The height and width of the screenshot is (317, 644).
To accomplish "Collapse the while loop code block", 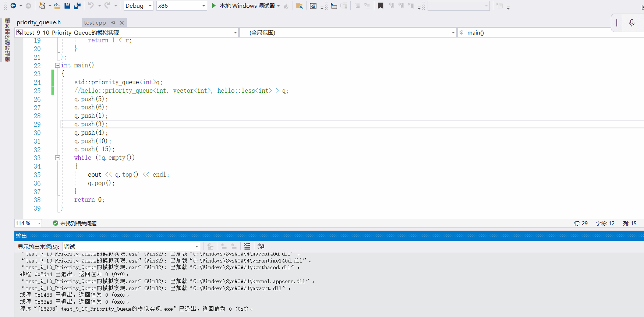I will click(57, 158).
